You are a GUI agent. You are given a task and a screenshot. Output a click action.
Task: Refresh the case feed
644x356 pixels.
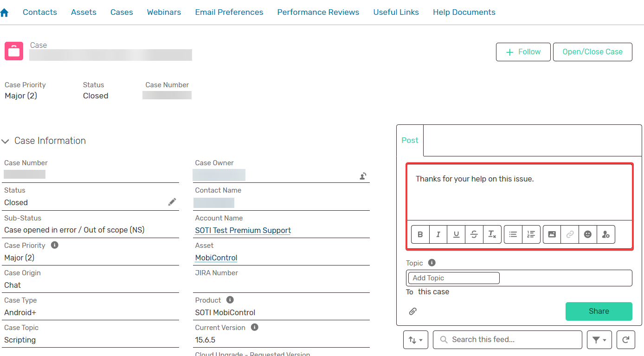(625, 339)
